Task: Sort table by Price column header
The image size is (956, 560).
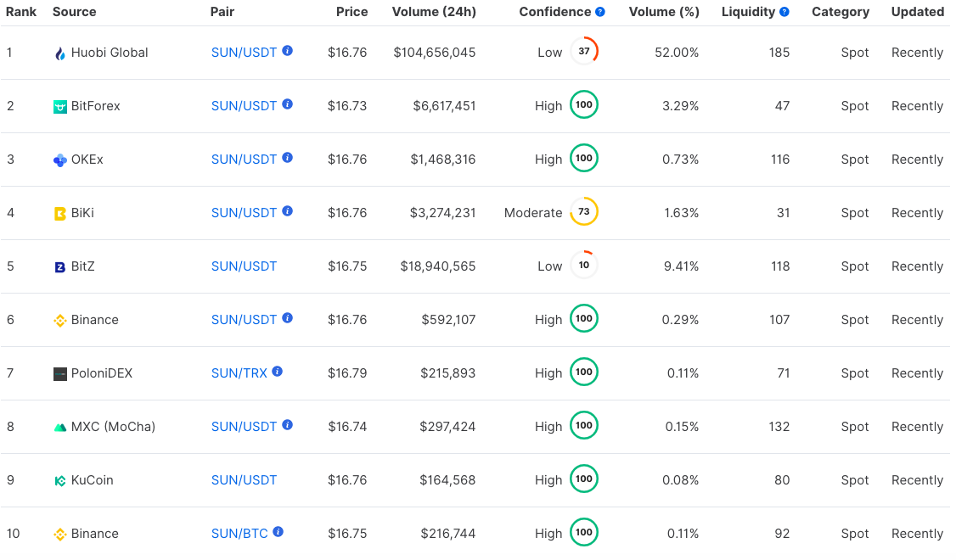Action: (x=351, y=12)
